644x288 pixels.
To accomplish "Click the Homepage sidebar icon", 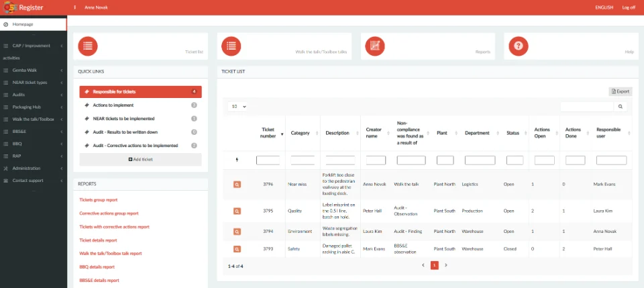I will [x=6, y=24].
